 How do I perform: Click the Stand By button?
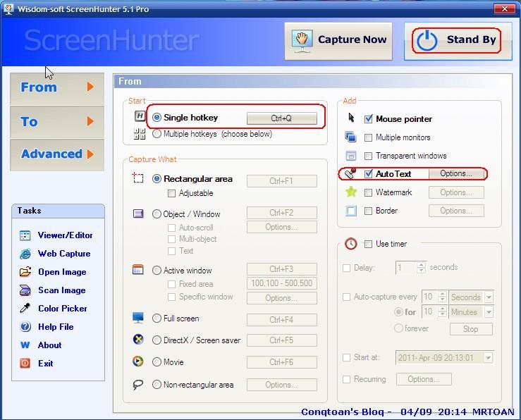click(458, 41)
